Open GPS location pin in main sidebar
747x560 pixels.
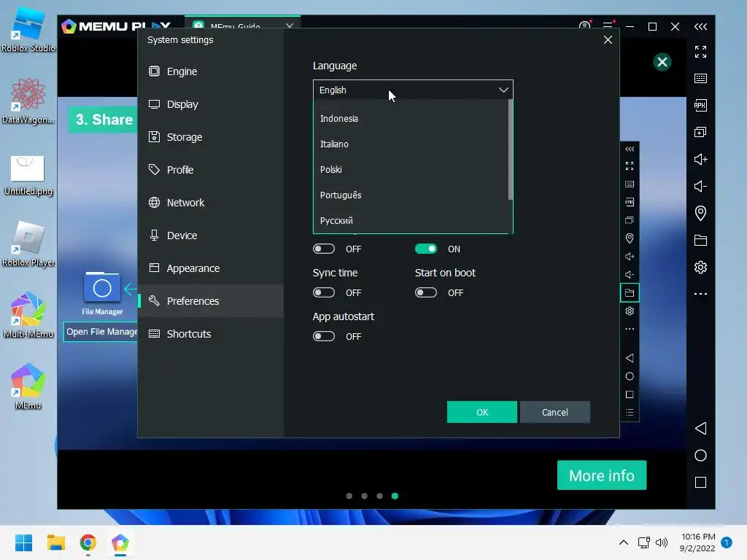coord(700,214)
